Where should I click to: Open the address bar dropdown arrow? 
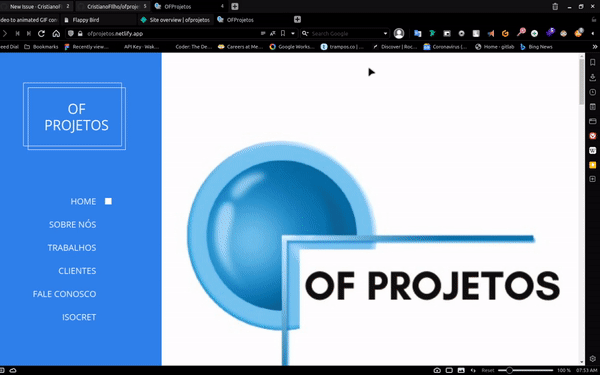(293, 34)
